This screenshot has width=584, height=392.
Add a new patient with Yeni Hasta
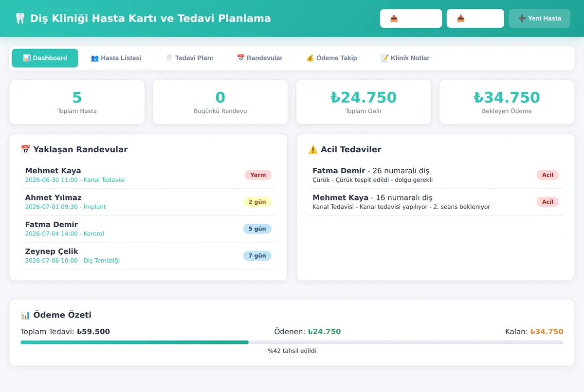[539, 18]
